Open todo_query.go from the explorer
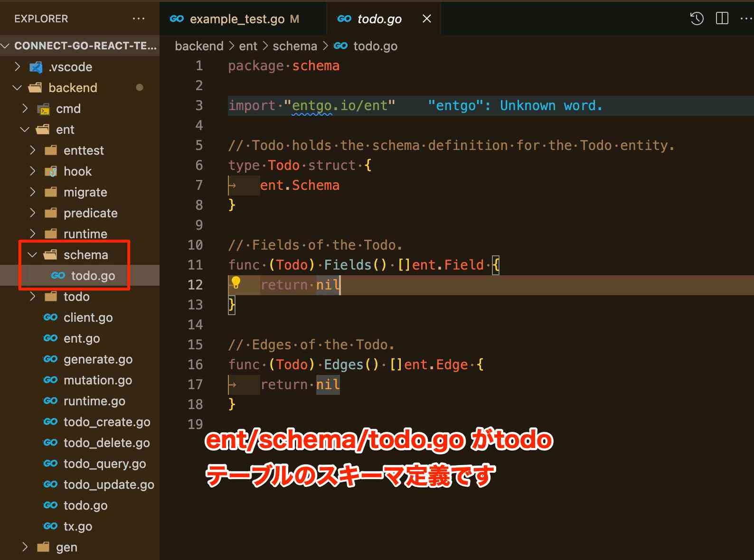Screen dimensions: 754x560 (104, 464)
